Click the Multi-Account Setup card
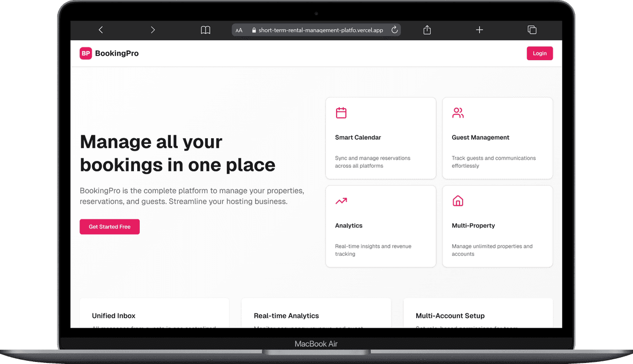This screenshot has height=364, width=633. (x=450, y=315)
